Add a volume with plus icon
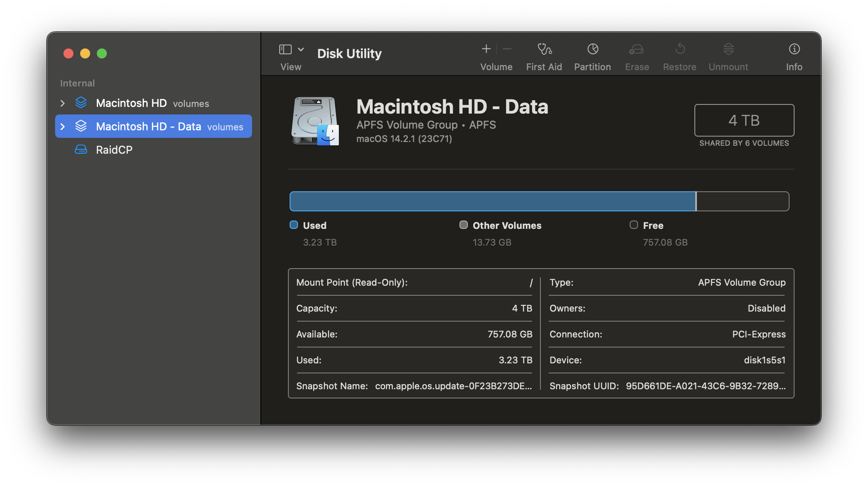868x487 pixels. point(486,49)
